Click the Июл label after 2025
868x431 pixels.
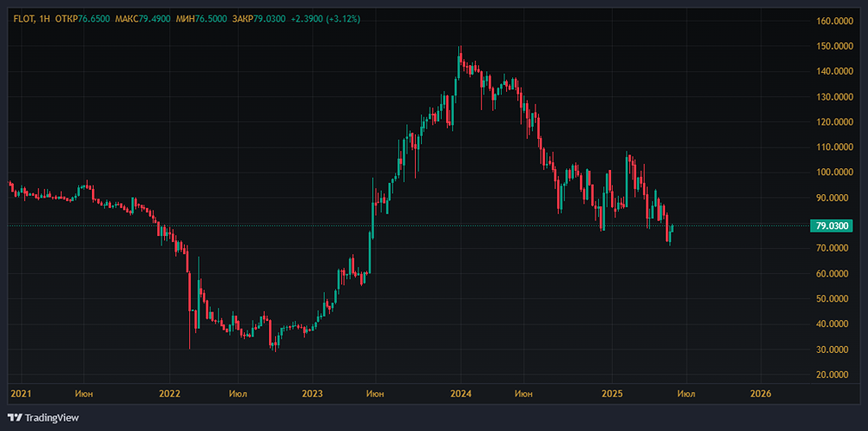pos(687,394)
